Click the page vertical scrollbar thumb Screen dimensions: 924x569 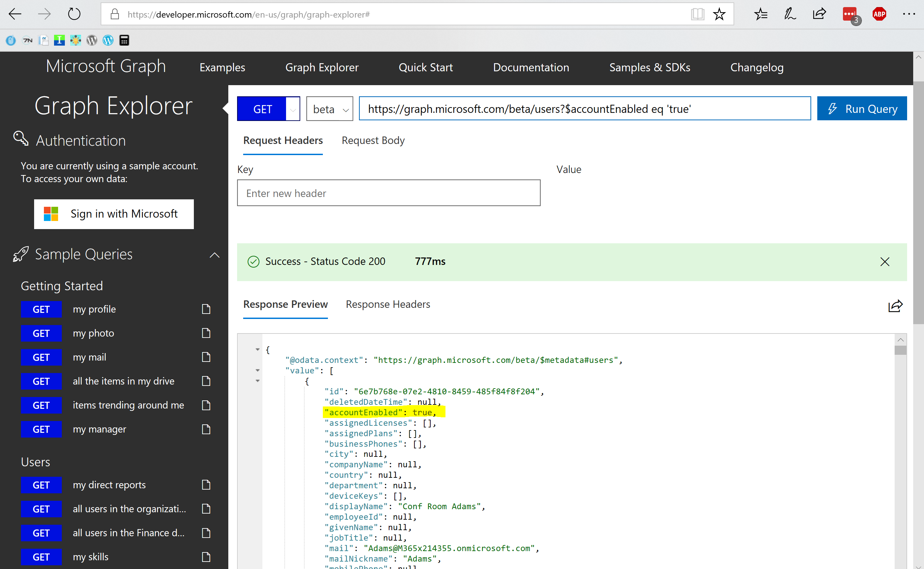click(918, 202)
